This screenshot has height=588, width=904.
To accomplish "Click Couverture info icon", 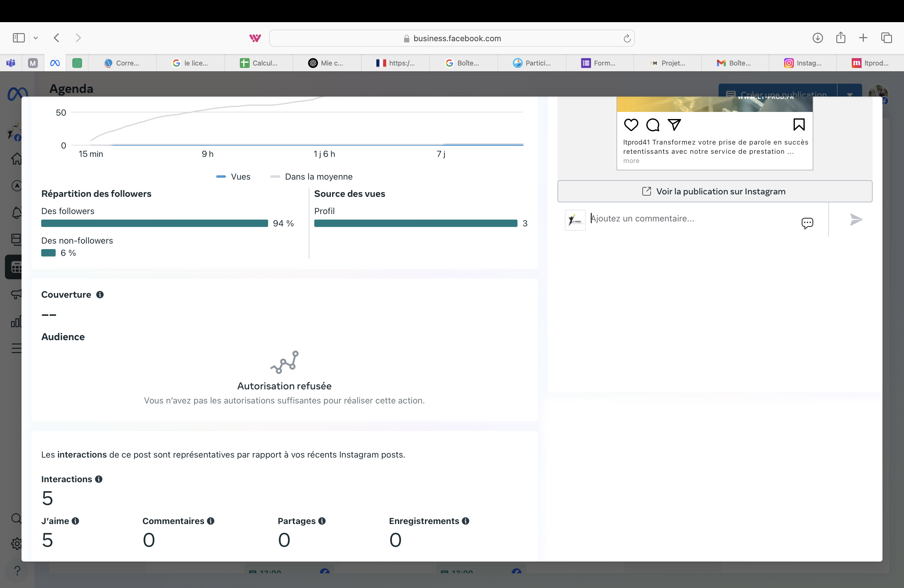I will [100, 295].
